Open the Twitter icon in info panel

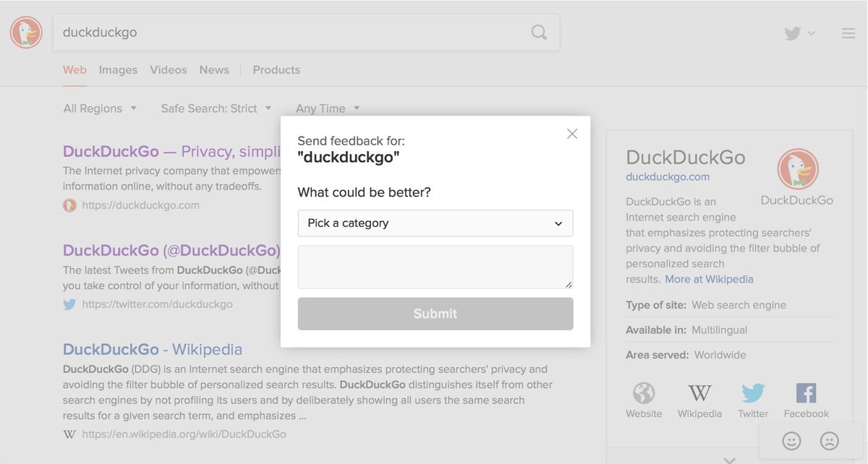753,393
